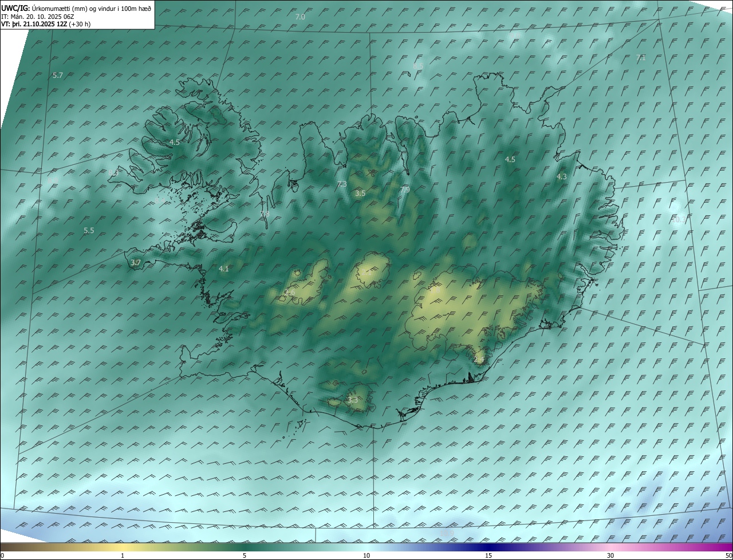733x560 pixels.
Task: Click the 8.5 value label
Action: click(x=418, y=66)
